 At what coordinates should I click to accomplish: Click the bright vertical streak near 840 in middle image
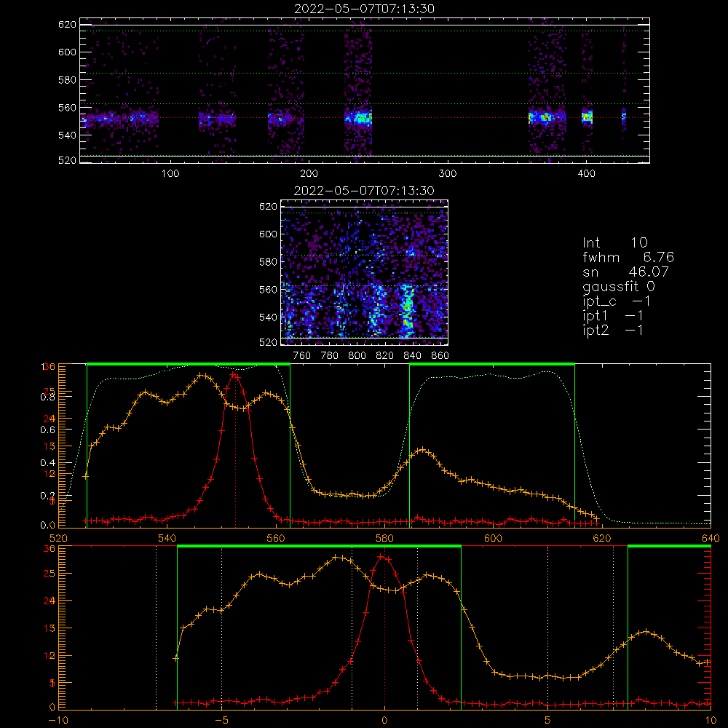[x=407, y=310]
